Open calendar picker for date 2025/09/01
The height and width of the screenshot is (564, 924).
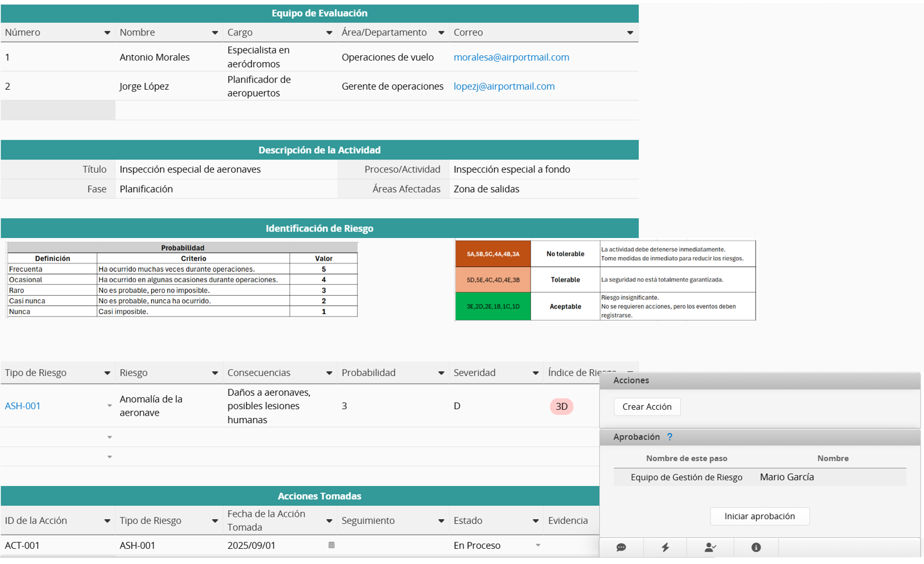[332, 545]
